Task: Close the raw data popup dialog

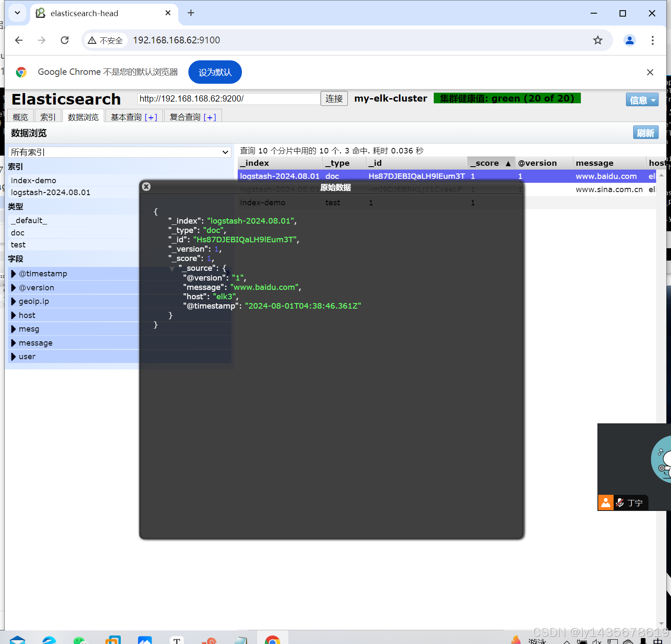Action: [146, 187]
